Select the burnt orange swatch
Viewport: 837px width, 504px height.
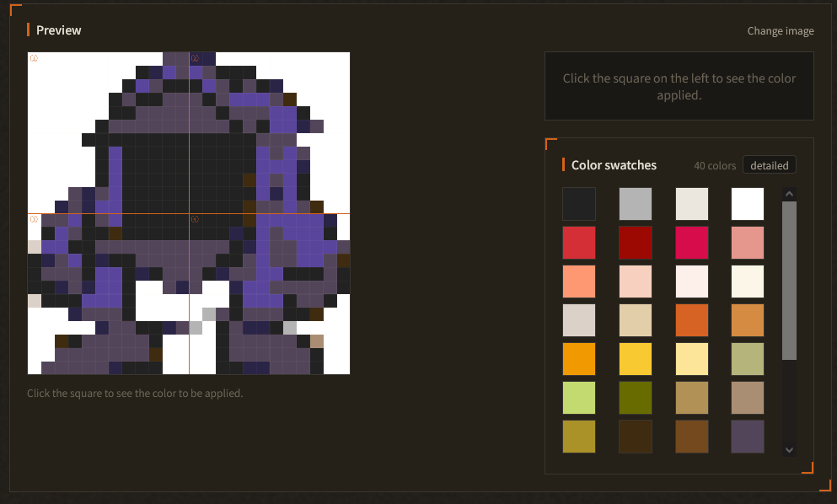[692, 320]
